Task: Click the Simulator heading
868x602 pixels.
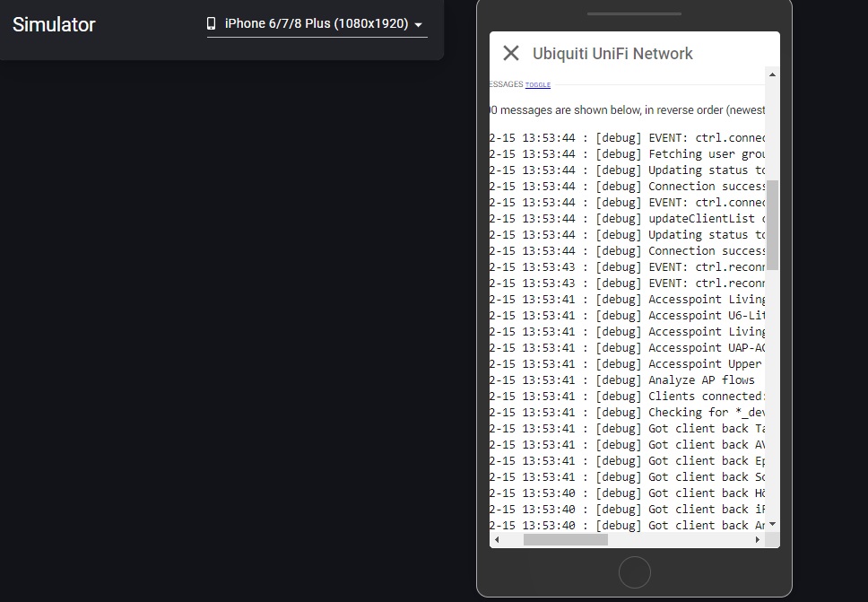Action: pyautogui.click(x=54, y=24)
